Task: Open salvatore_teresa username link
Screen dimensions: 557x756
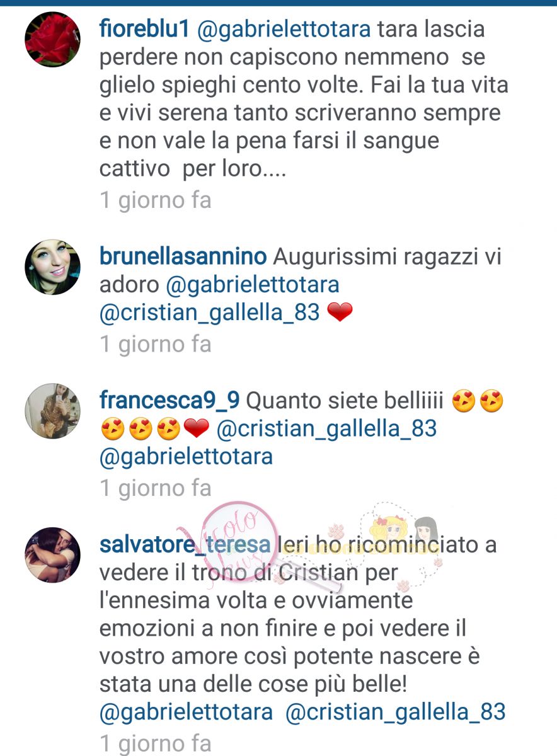Action: point(185,546)
